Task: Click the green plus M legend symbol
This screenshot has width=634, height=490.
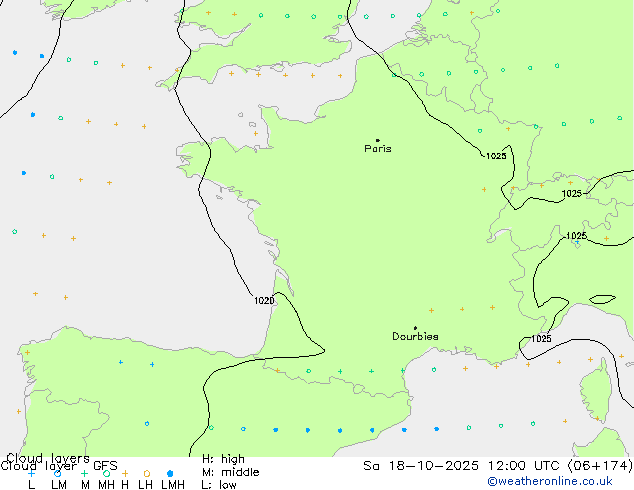Action: 84,473
